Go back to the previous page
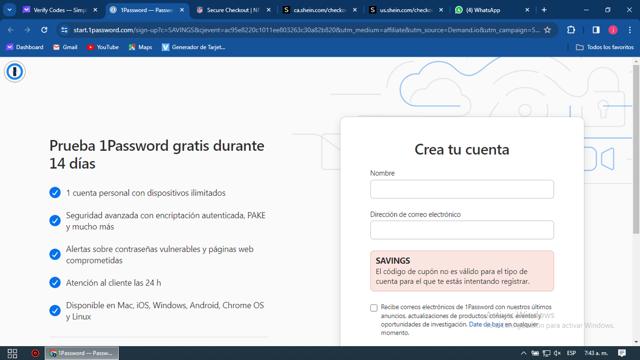 [x=11, y=30]
